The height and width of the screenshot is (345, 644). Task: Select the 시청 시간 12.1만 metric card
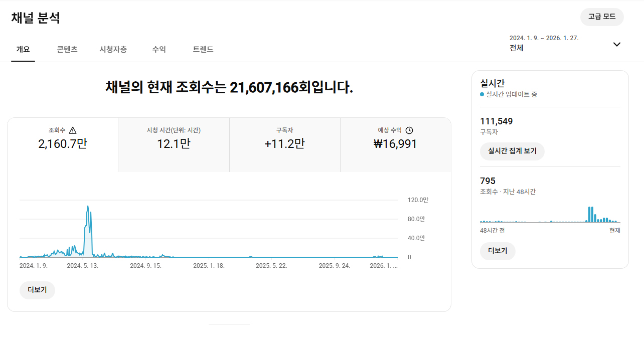(174, 144)
